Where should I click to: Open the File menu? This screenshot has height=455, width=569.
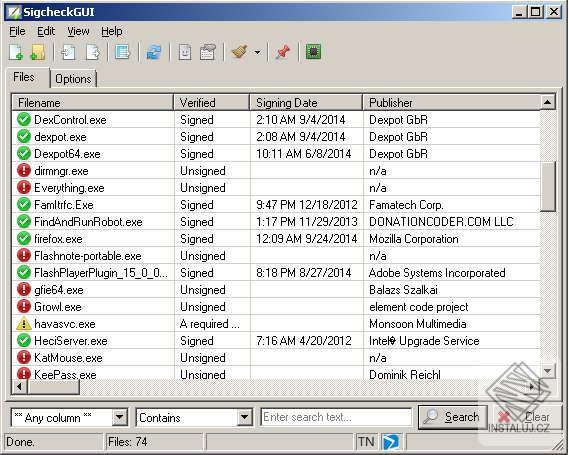click(17, 31)
